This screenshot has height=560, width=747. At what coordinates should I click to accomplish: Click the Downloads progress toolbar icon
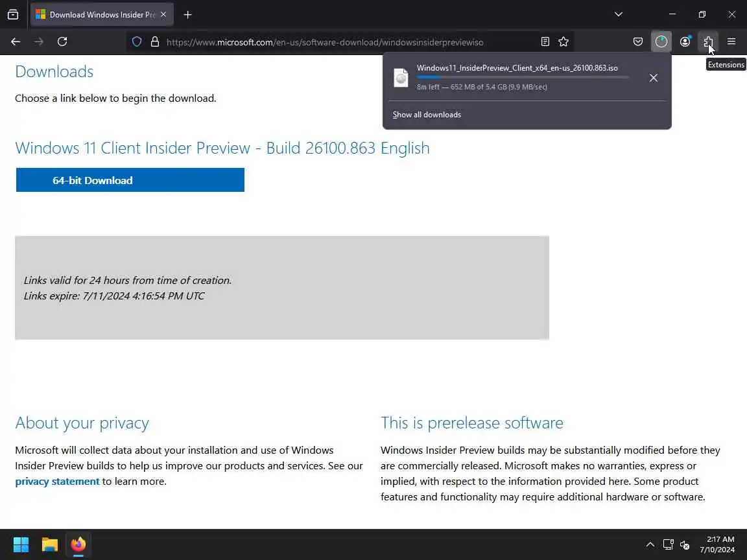[x=661, y=42]
